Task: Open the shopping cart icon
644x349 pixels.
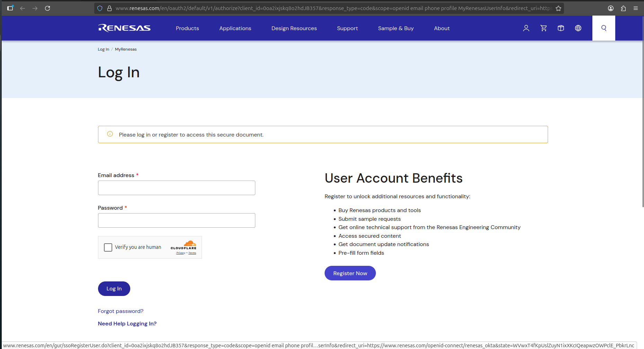Action: [544, 28]
